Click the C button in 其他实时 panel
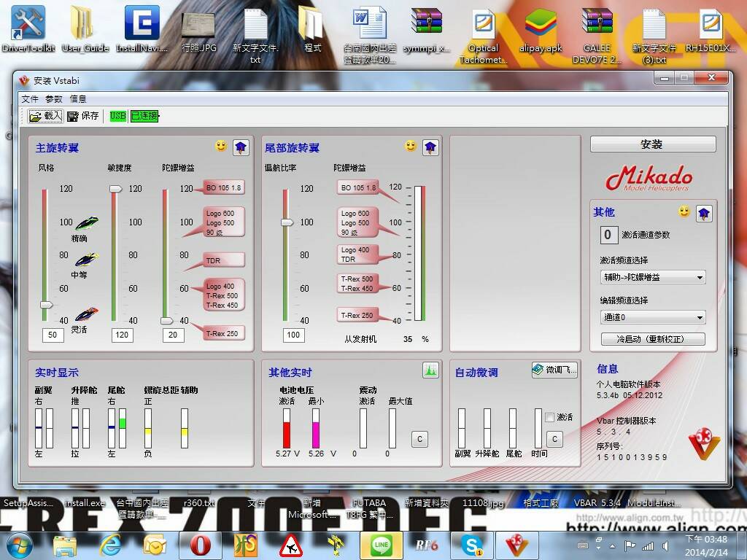Viewport: 747px width, 560px height. point(419,439)
